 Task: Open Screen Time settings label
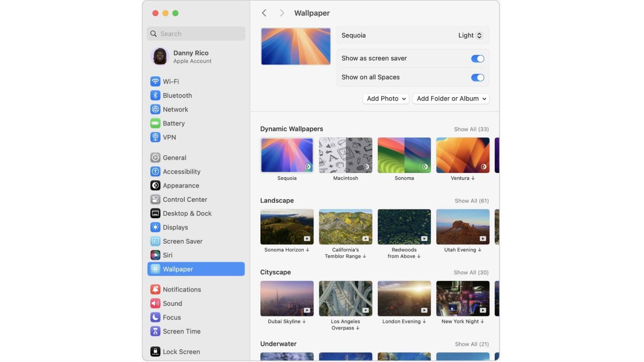(x=181, y=331)
